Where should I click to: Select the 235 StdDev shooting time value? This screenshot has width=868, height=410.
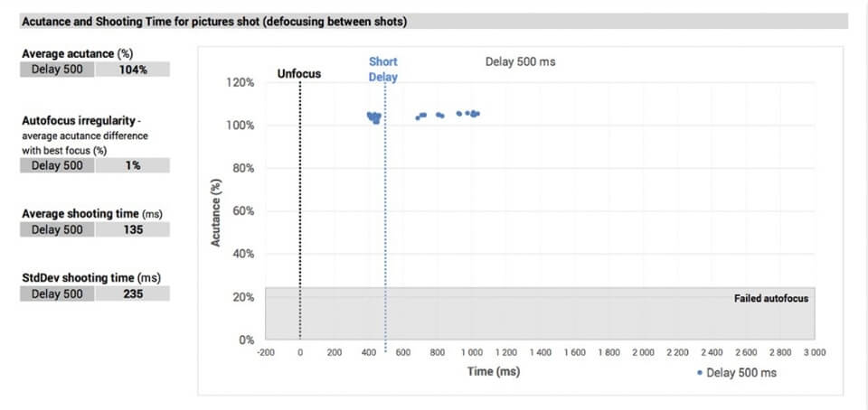coord(132,294)
